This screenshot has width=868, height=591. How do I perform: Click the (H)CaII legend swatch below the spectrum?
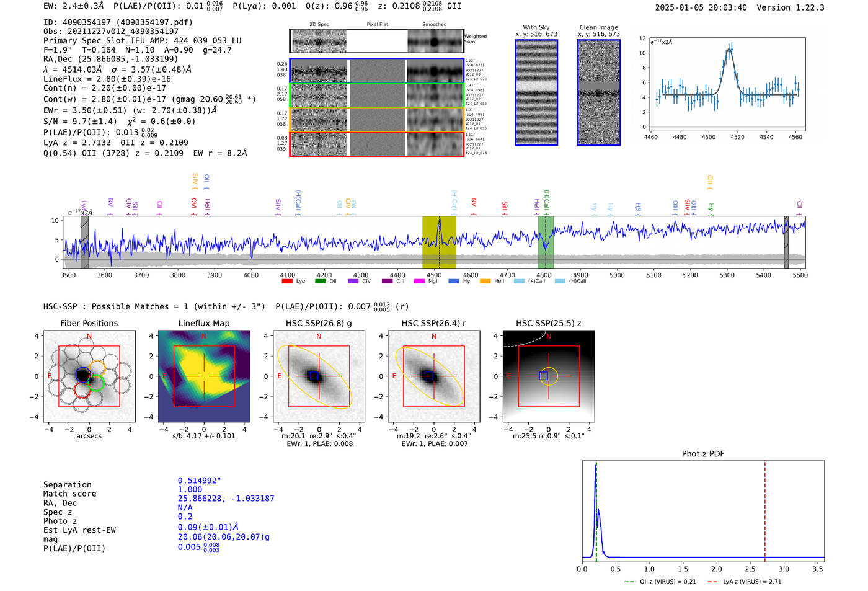[x=560, y=282]
